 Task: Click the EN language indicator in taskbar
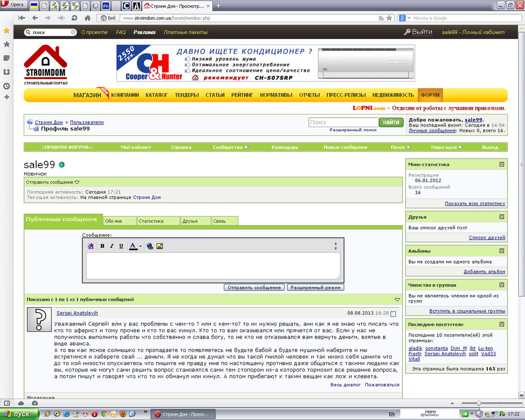(x=392, y=414)
